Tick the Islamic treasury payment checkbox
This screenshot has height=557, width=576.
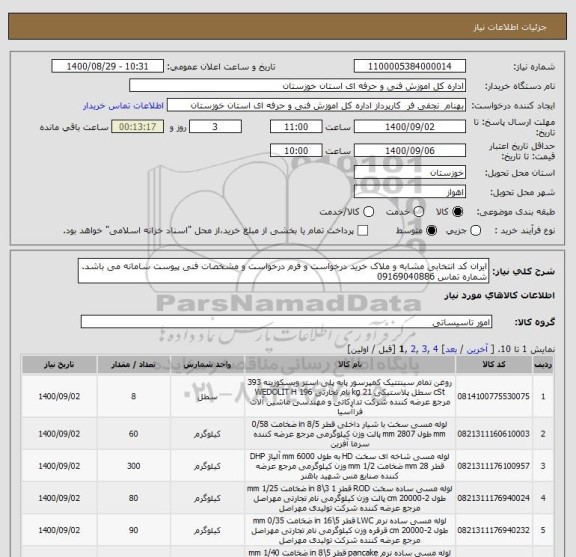pos(363,231)
